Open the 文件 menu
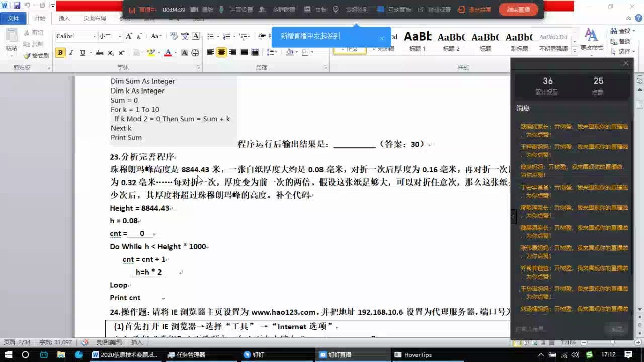 click(14, 18)
